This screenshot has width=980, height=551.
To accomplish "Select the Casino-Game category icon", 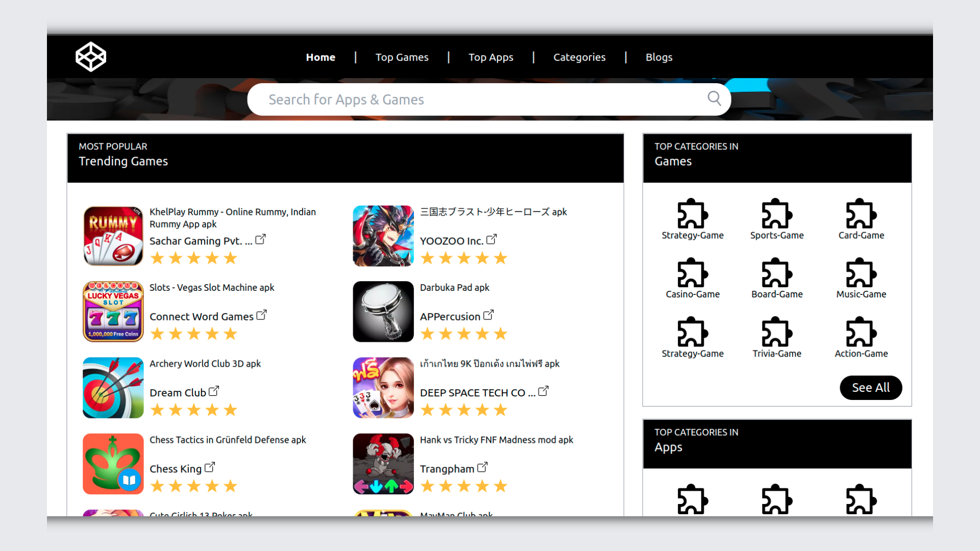I will coord(692,273).
